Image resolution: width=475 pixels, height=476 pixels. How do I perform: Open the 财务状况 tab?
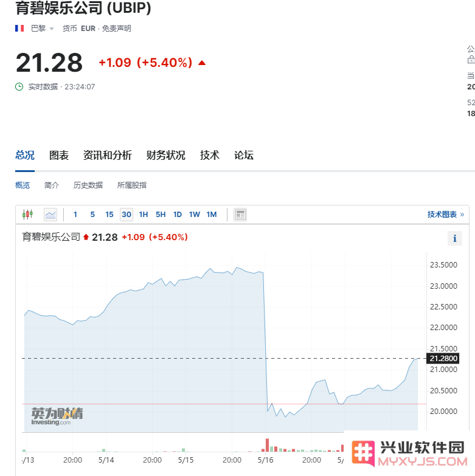[x=166, y=155]
